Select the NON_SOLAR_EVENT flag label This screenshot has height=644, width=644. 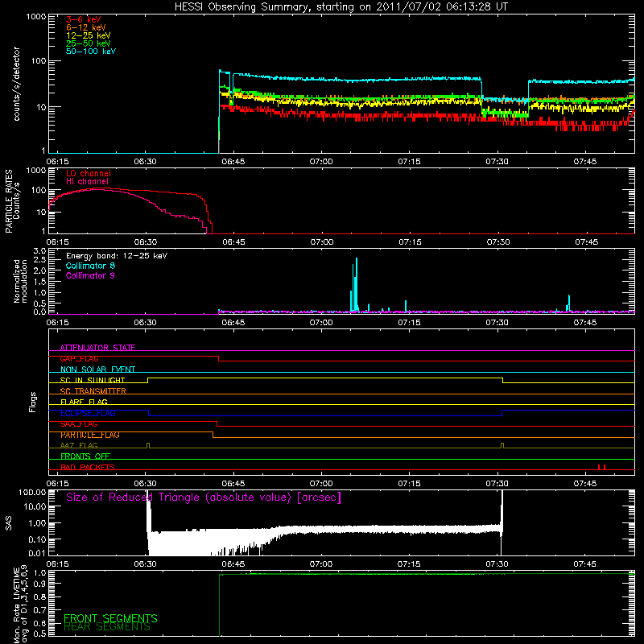(x=97, y=369)
